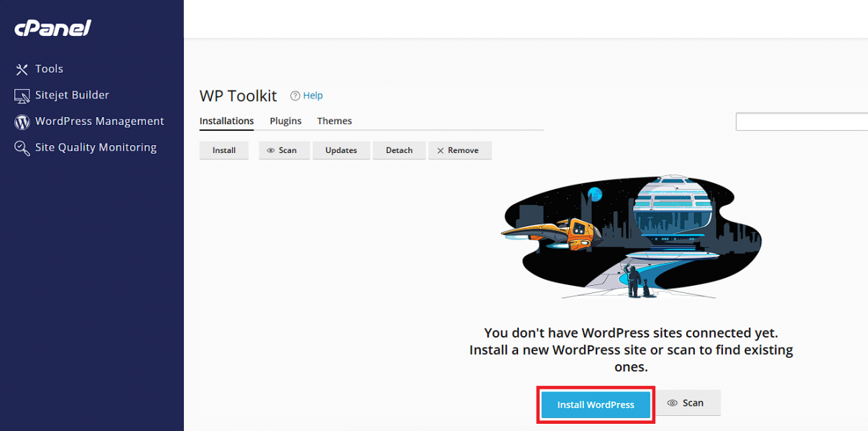Open the Help link

coord(313,96)
